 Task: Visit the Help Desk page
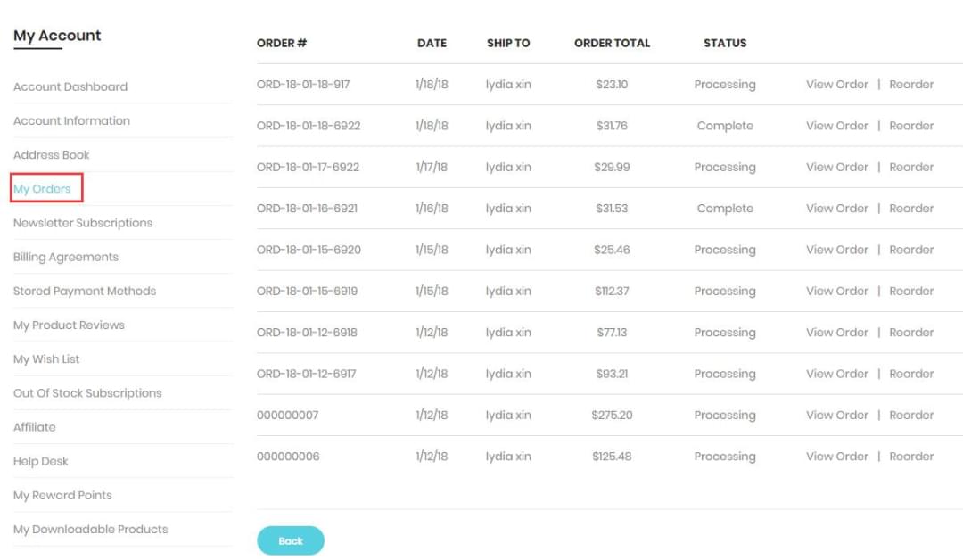coord(41,460)
